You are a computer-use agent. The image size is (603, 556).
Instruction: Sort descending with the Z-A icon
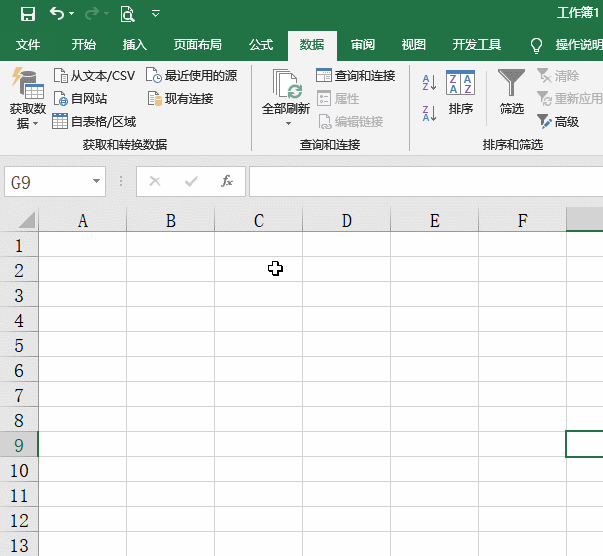point(429,113)
